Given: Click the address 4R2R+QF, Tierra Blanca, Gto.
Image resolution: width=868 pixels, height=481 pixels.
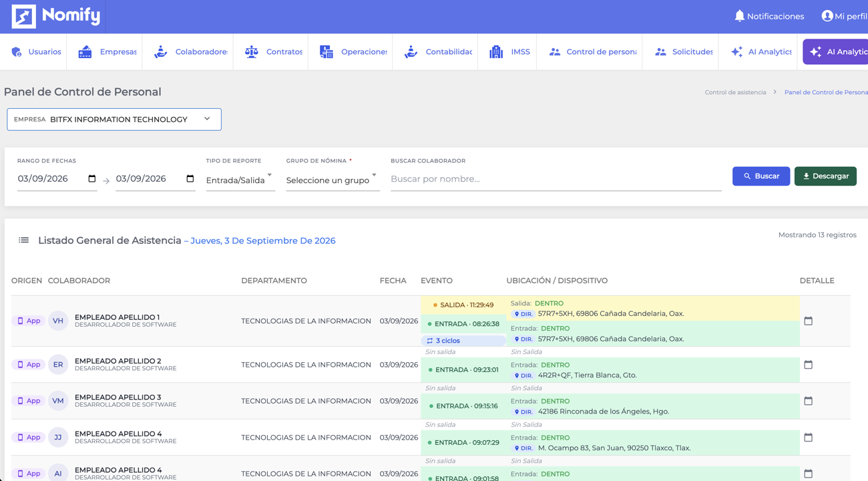Looking at the screenshot, I should coord(587,375).
